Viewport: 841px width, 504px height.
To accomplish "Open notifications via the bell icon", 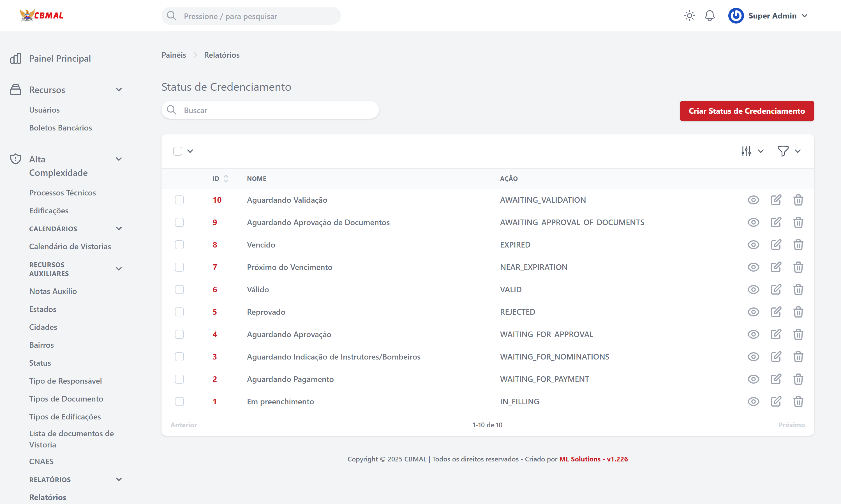I will point(710,16).
